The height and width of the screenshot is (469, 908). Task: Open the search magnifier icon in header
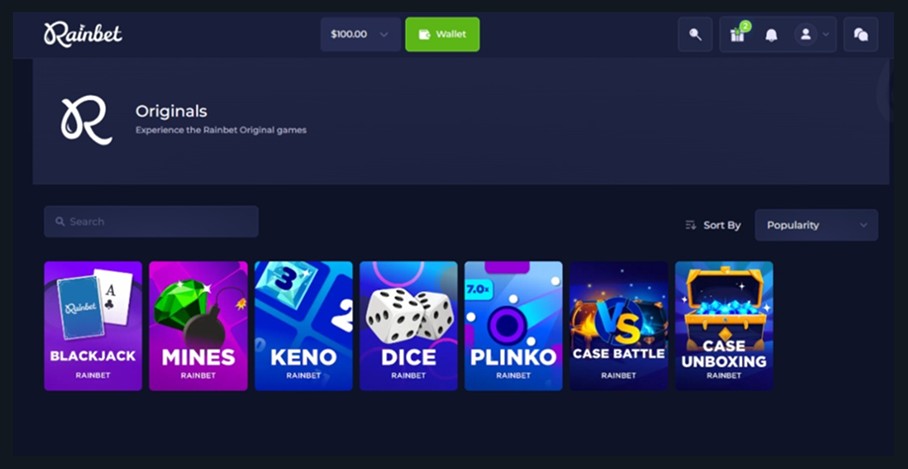pos(695,35)
